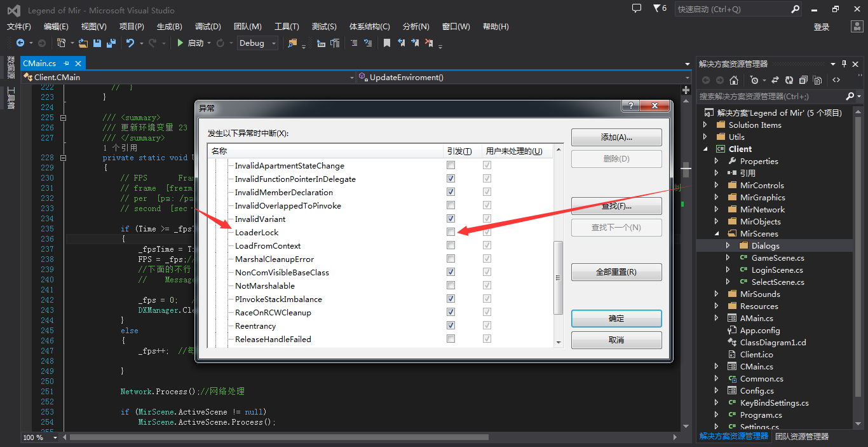Screen dimensions: 868x447
Task: Undo last action with the undo arrow
Action: (130, 43)
